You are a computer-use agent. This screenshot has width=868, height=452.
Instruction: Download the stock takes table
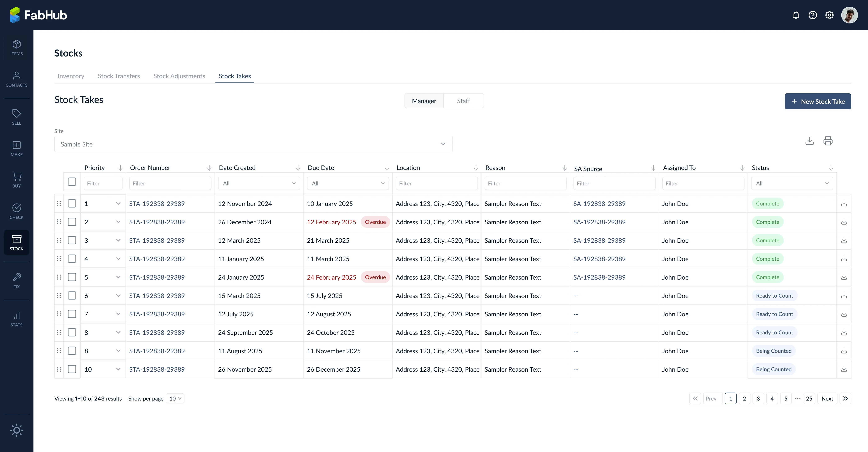[809, 141]
